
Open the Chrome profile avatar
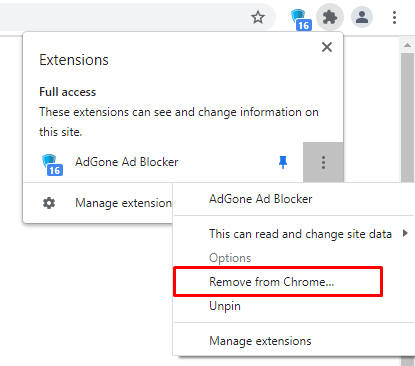tap(362, 17)
